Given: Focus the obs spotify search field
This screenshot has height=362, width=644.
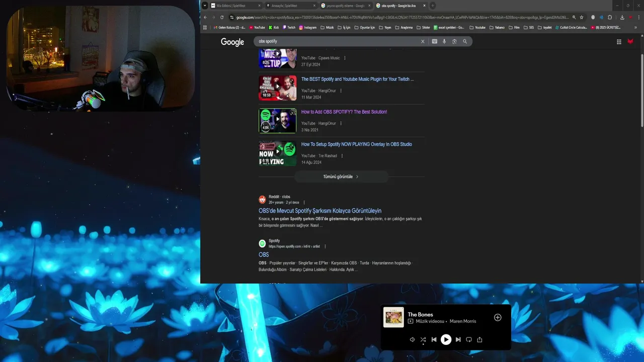Looking at the screenshot, I should pos(337,41).
